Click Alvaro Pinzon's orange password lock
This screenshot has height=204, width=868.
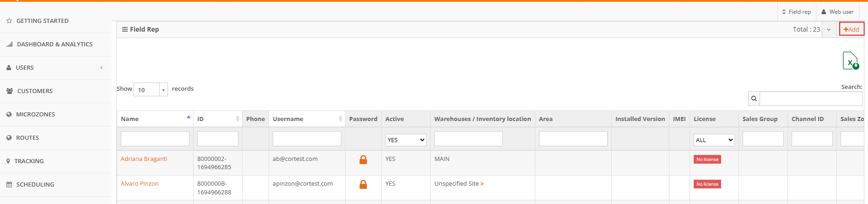pyautogui.click(x=363, y=184)
